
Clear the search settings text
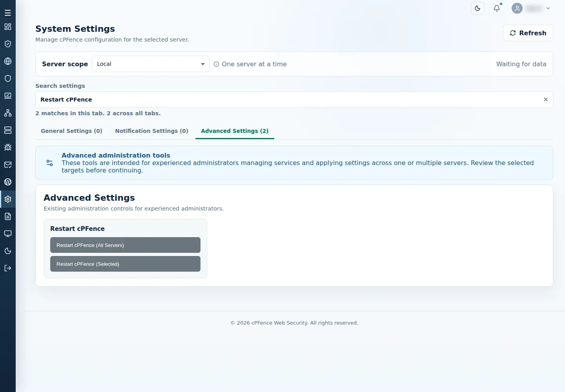point(545,100)
